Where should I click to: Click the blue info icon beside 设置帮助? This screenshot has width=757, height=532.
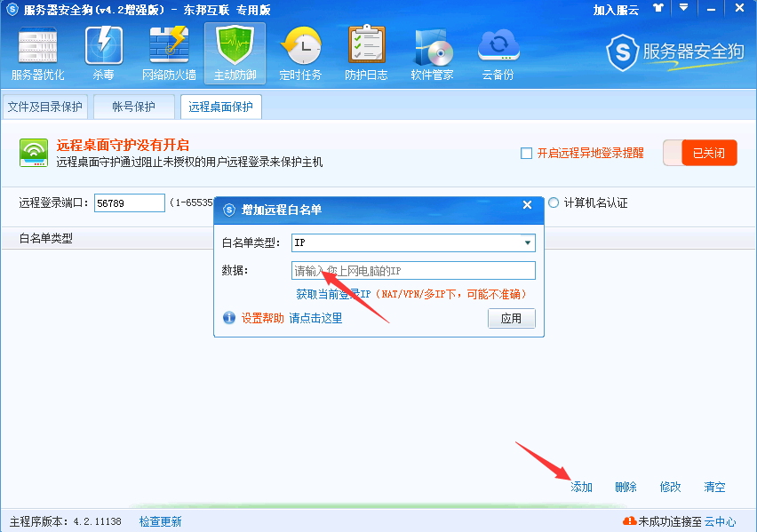(229, 318)
